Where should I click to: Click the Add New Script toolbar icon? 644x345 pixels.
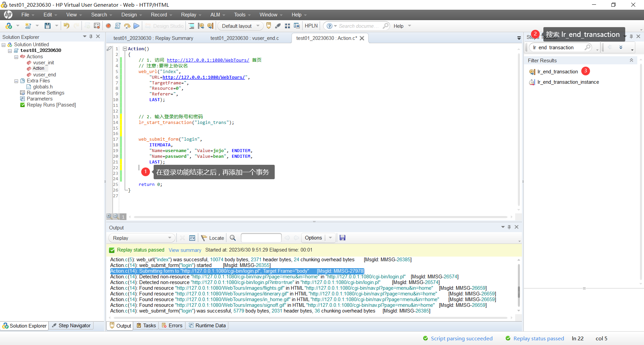point(28,26)
